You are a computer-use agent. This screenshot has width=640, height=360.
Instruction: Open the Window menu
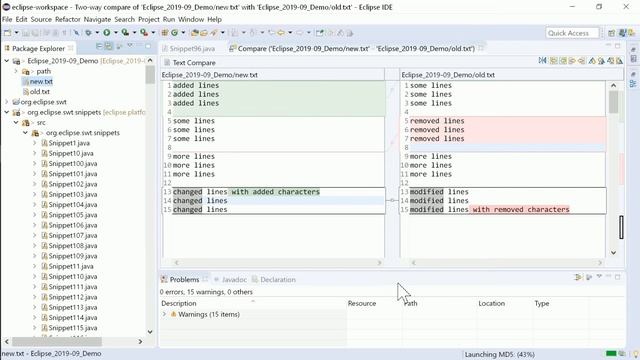[x=191, y=19]
